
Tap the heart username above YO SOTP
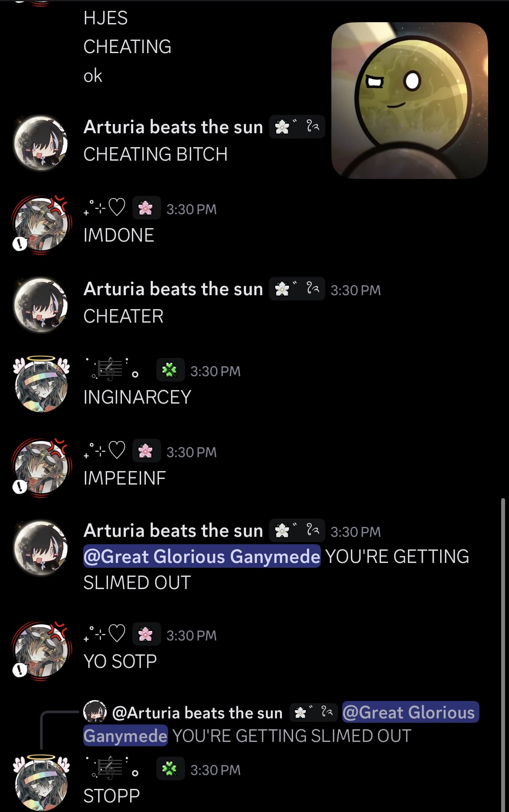pos(104,634)
